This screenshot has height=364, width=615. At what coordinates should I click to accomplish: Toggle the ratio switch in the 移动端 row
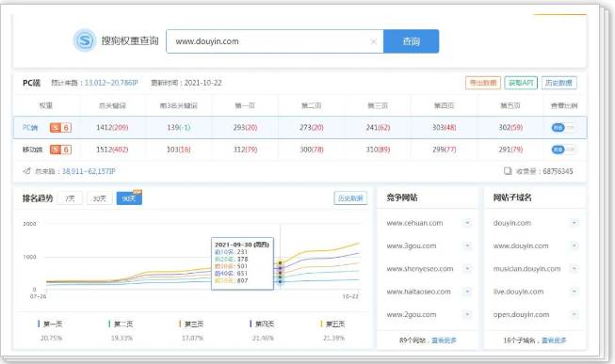564,150
